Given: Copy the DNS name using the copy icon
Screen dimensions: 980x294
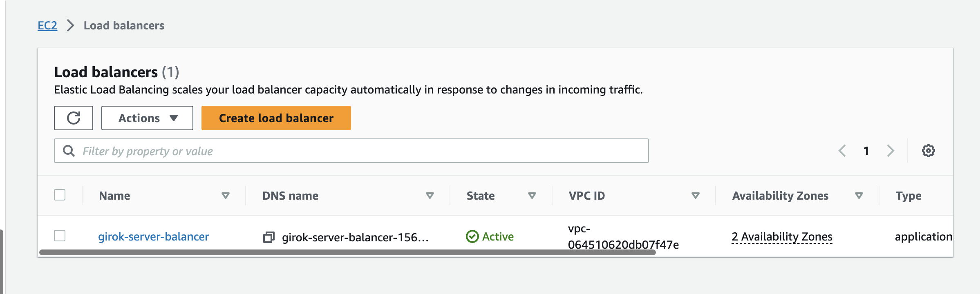Looking at the screenshot, I should click(x=269, y=237).
